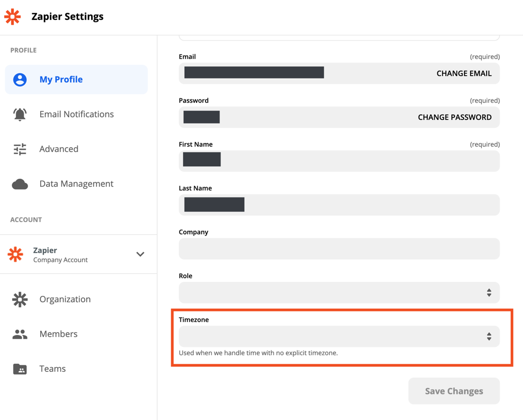Viewport: 523px width, 420px height.
Task: Click the Email Notifications bell icon
Action: pyautogui.click(x=20, y=114)
